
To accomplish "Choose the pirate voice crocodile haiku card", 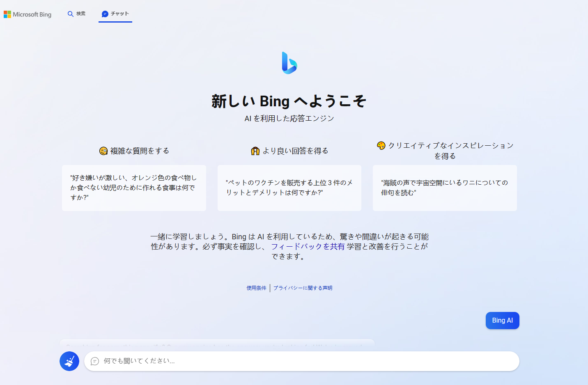I will tap(445, 188).
